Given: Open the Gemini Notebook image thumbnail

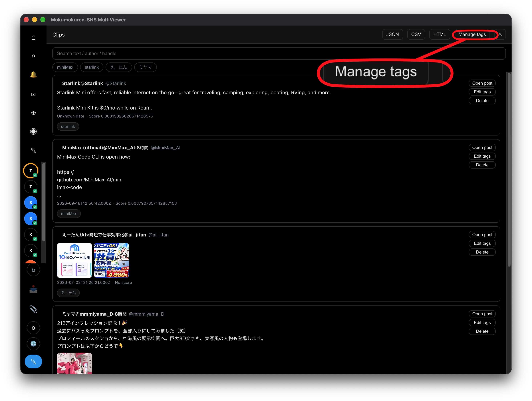Looking at the screenshot, I should tap(74, 260).
